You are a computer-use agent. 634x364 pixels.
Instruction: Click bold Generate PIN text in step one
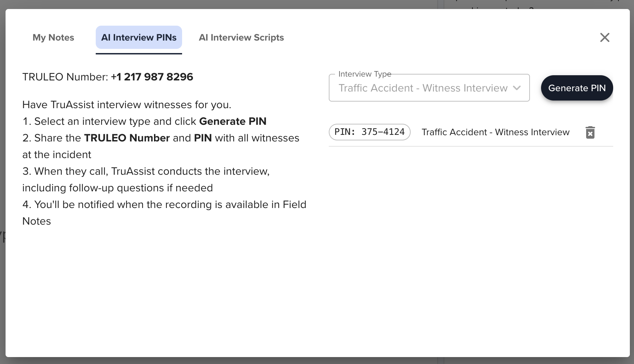pos(233,121)
